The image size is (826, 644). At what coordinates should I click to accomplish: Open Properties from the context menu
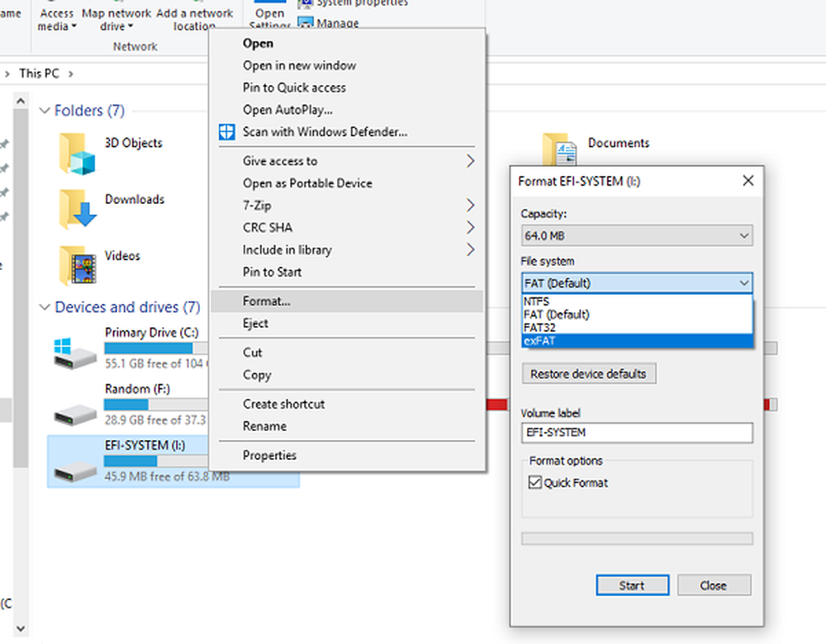(347, 455)
